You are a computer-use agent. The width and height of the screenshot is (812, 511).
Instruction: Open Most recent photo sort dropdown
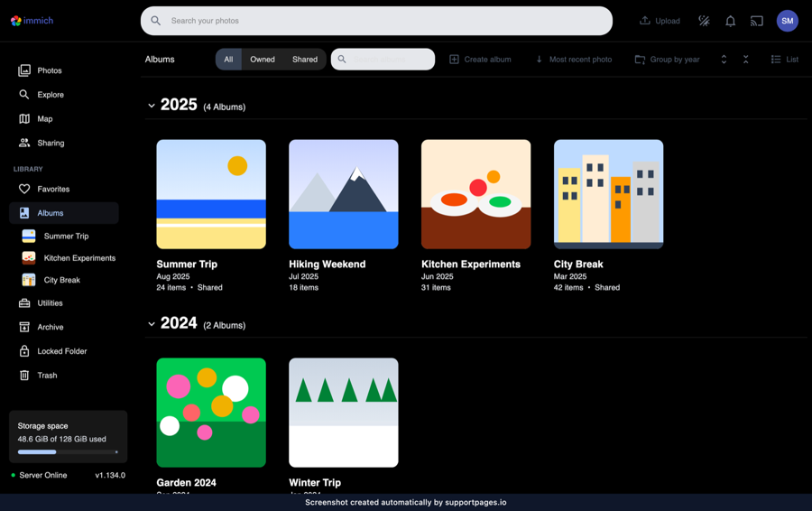pyautogui.click(x=573, y=59)
